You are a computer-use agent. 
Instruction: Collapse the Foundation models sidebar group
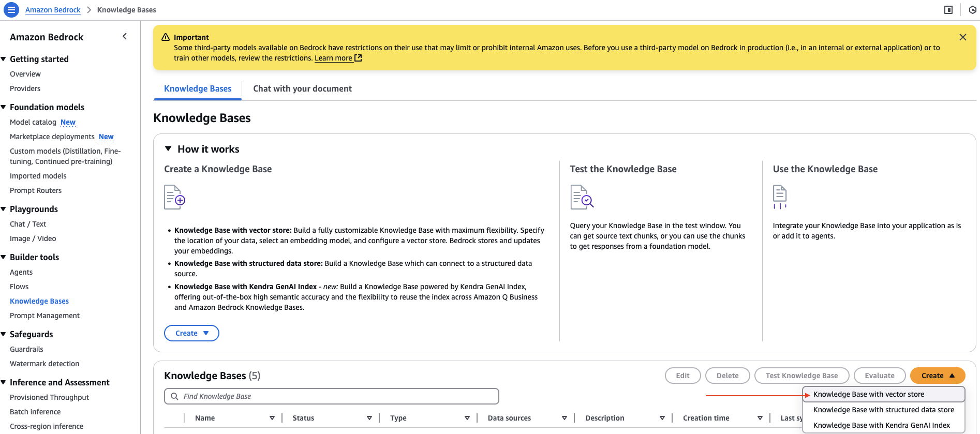coord(4,107)
